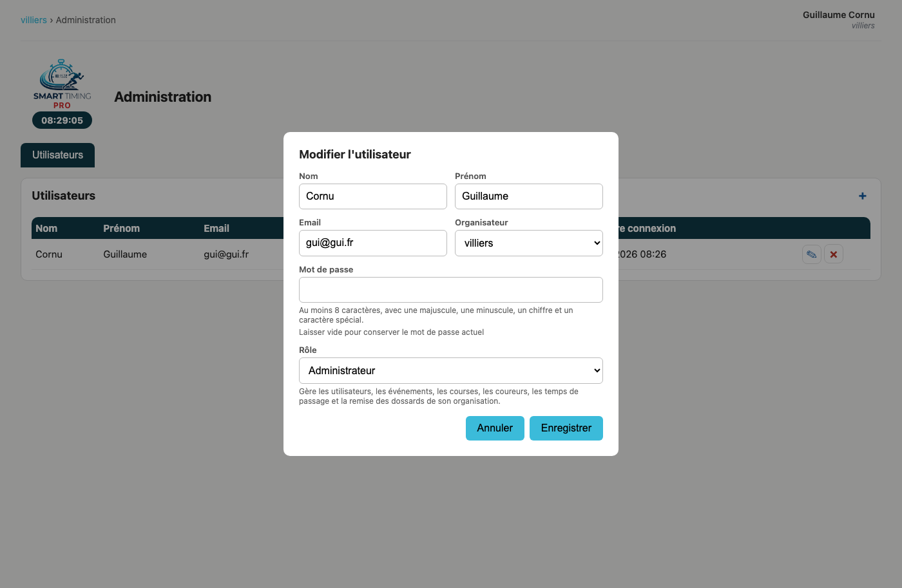Click the Guillaume Cornu user name top right
The height and width of the screenshot is (588, 902).
point(839,15)
